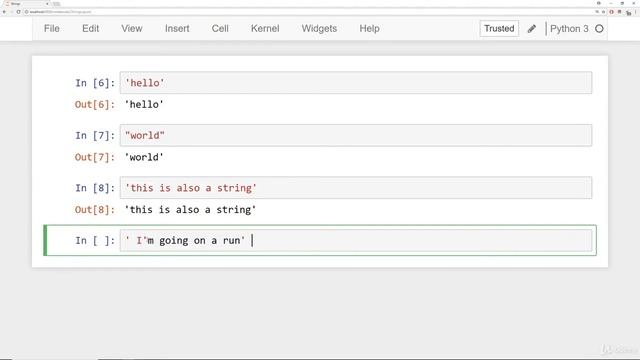Click the red Opera extension icon
The height and width of the screenshot is (360, 640).
(x=611, y=12)
